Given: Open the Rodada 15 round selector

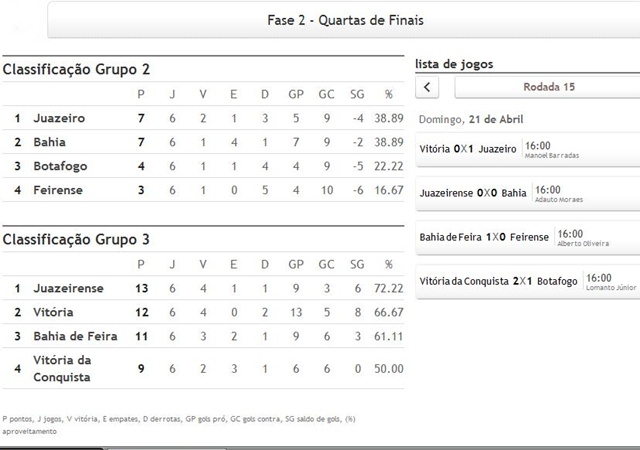Looking at the screenshot, I should (548, 87).
